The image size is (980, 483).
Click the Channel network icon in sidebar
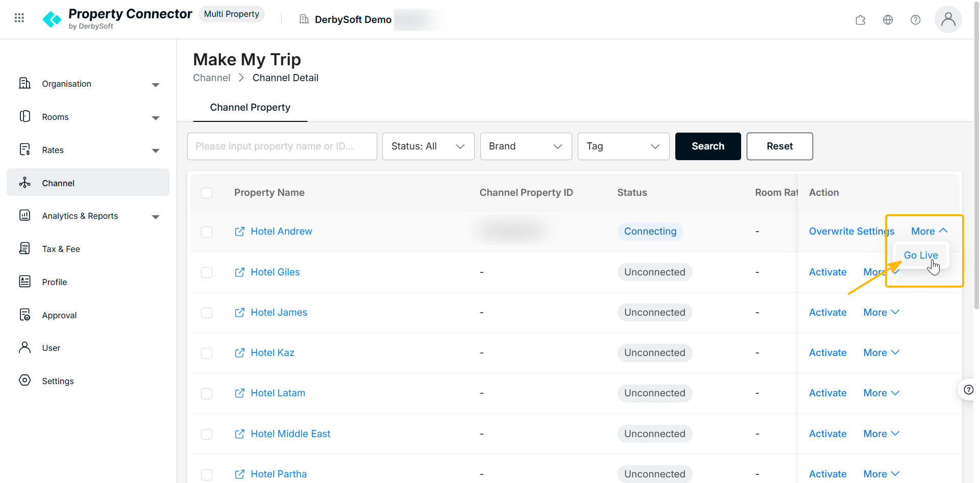tap(24, 183)
